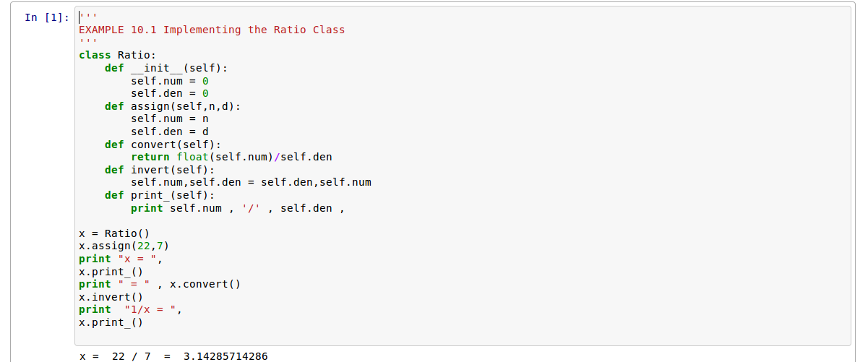Click the return float(self.num)/self.den statement
Screen dimensions: 868x362
[x=231, y=157]
